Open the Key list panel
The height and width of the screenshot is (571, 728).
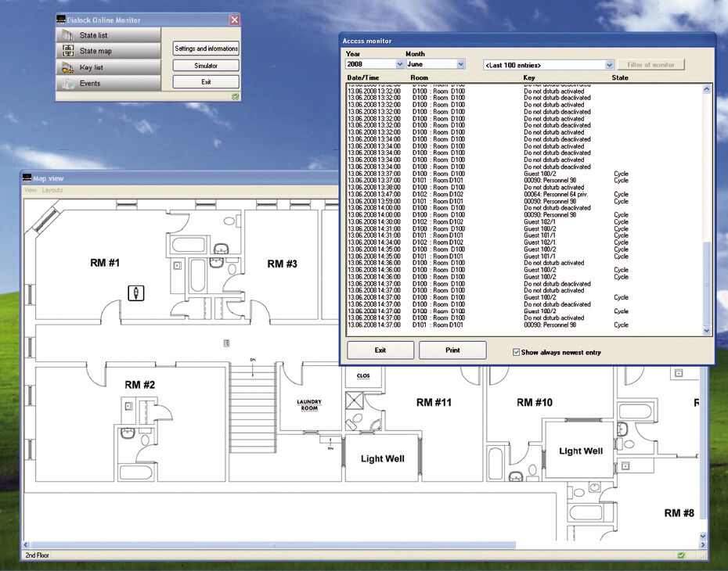point(108,67)
